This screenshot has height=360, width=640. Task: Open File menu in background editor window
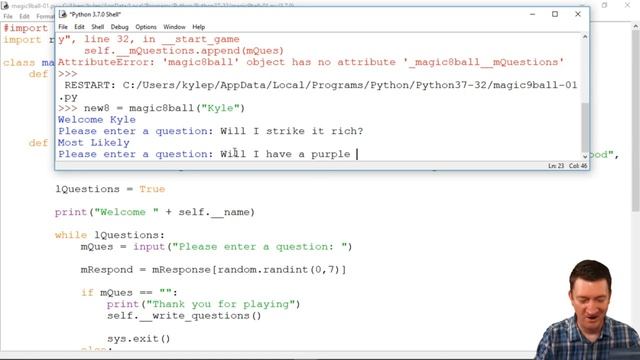coord(8,16)
